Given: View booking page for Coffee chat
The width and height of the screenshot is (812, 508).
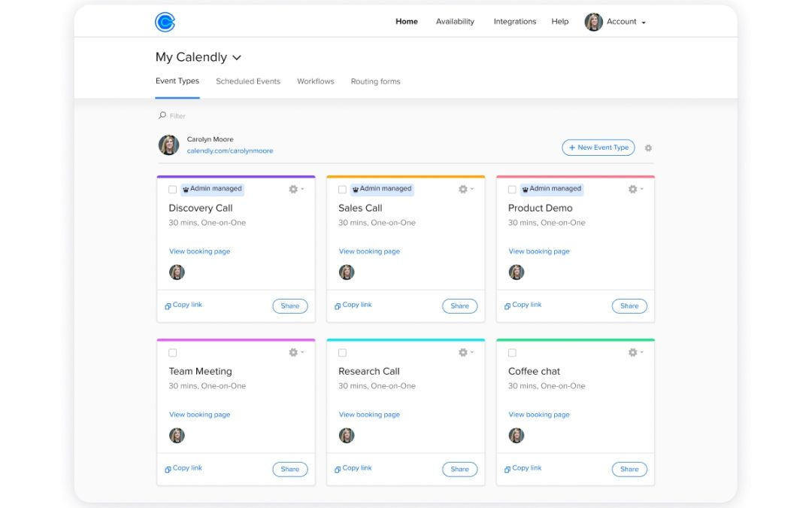Looking at the screenshot, I should pyautogui.click(x=539, y=415).
